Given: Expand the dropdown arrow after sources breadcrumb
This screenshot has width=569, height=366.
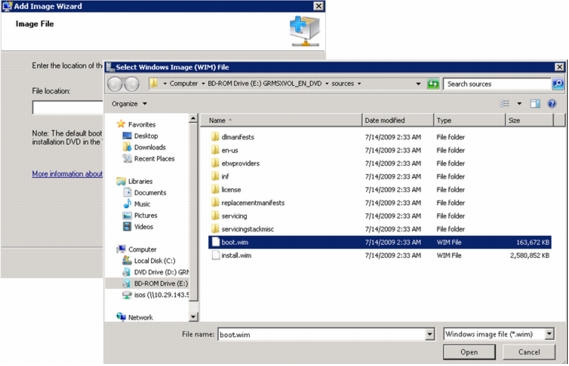Looking at the screenshot, I should pos(359,84).
